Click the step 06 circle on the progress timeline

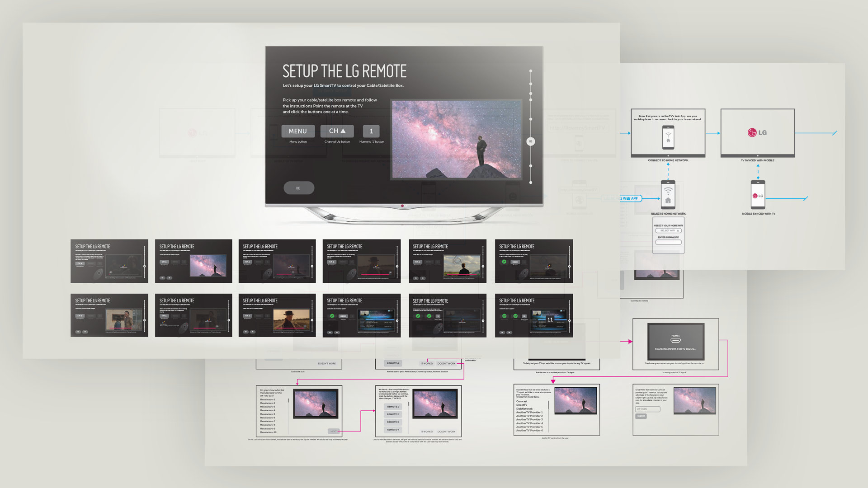coord(531,141)
